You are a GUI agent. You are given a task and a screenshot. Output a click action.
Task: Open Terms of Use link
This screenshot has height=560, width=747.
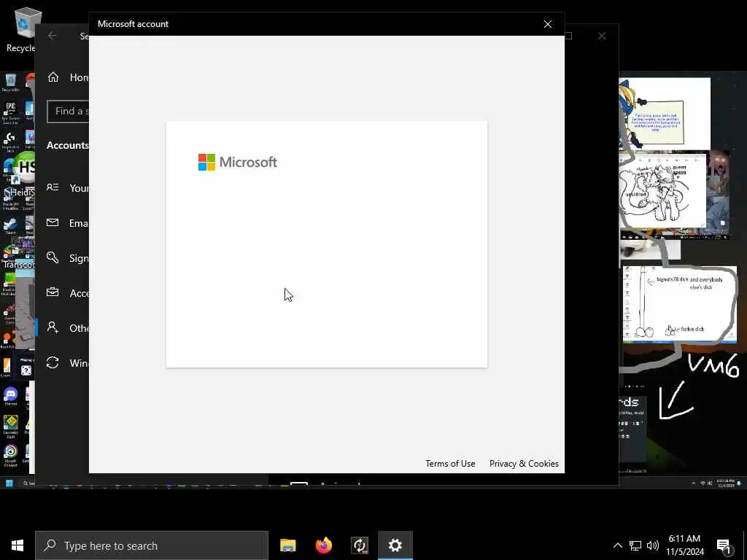[x=450, y=463]
